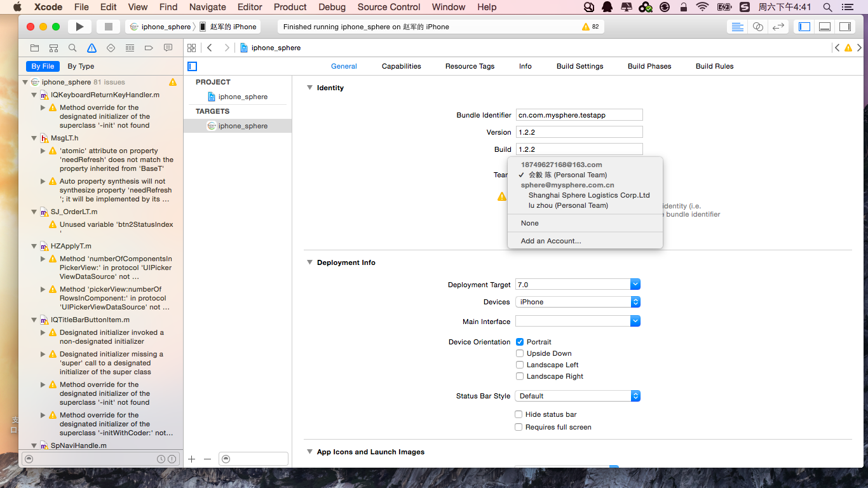
Task: Open the find navigator magnifier
Action: coord(72,48)
